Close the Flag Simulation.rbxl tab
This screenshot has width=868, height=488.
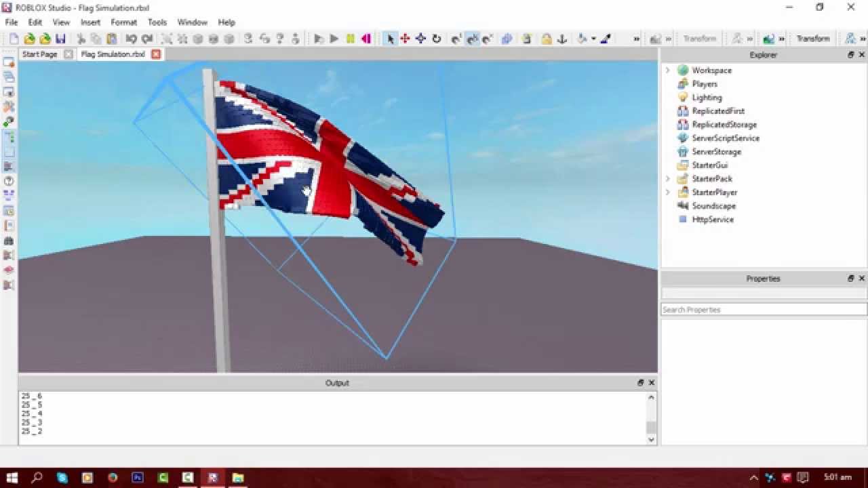coord(156,54)
